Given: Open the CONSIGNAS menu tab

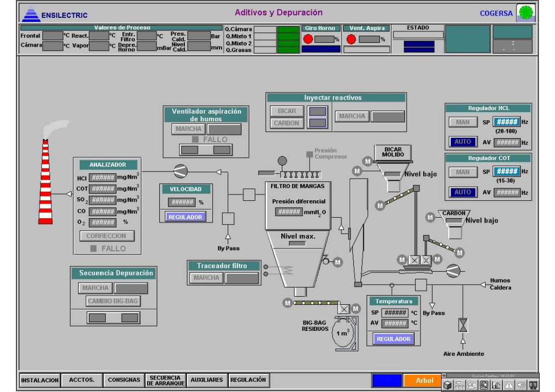Looking at the screenshot, I should tap(124, 380).
